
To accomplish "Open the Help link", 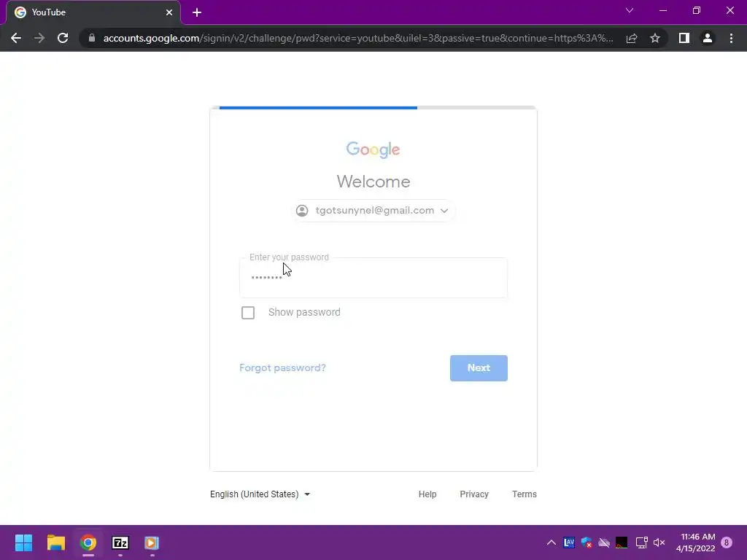I will click(427, 494).
